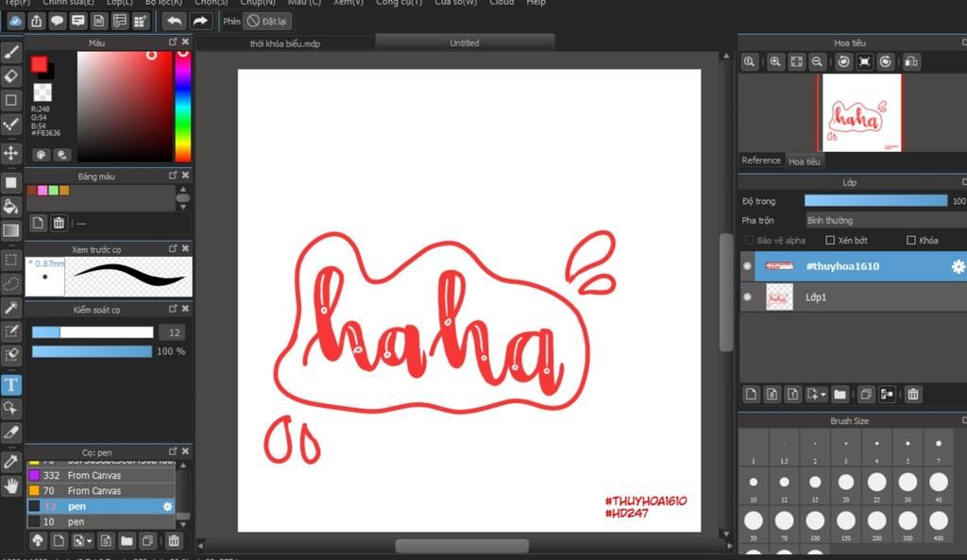Open the Pha trộn blend mode dropdown
The width and height of the screenshot is (967, 560).
(886, 220)
